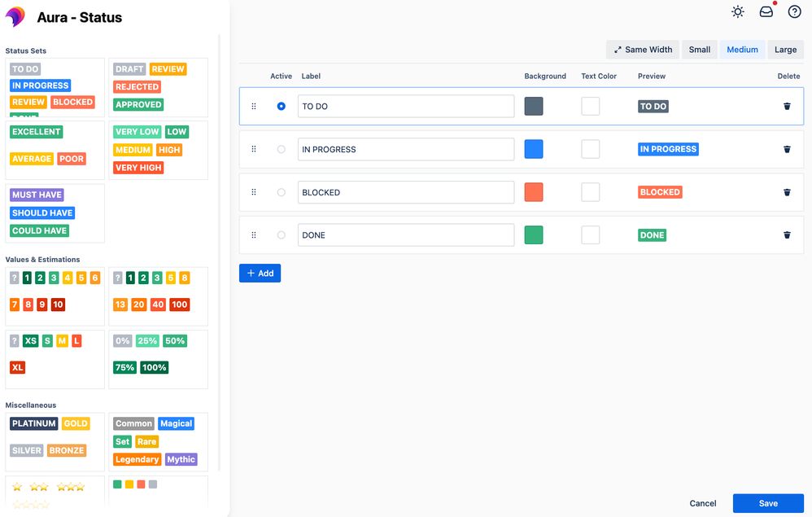This screenshot has height=517, width=812.
Task: Grab the drag handle of TO DO row
Action: (x=254, y=106)
